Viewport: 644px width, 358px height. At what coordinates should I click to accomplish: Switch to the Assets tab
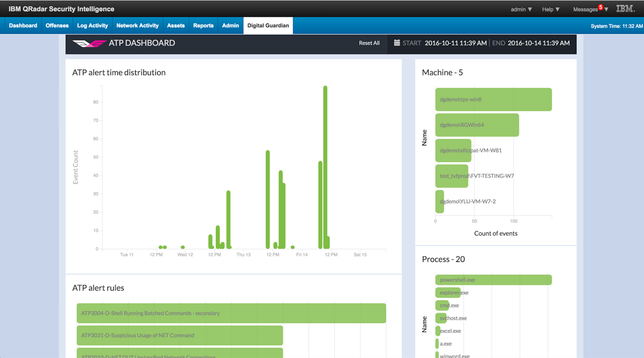tap(176, 25)
